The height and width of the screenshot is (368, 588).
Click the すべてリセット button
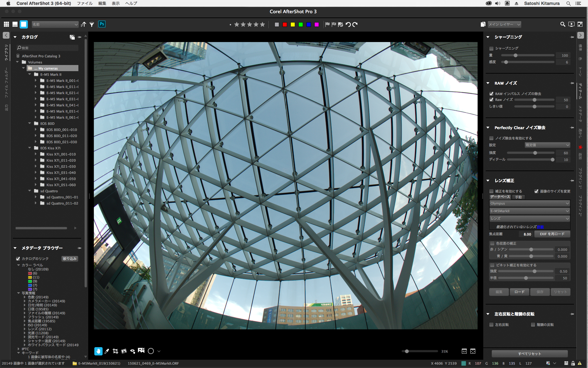[529, 354]
